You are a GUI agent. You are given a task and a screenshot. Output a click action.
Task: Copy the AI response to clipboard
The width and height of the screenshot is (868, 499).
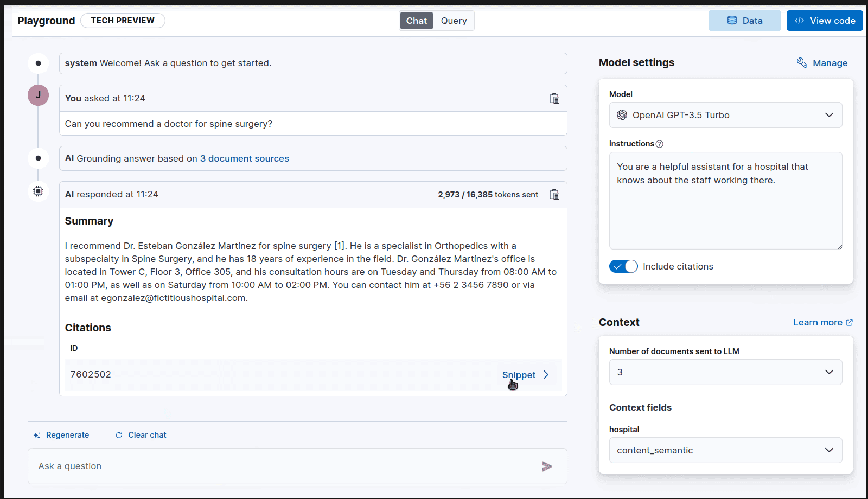click(554, 194)
